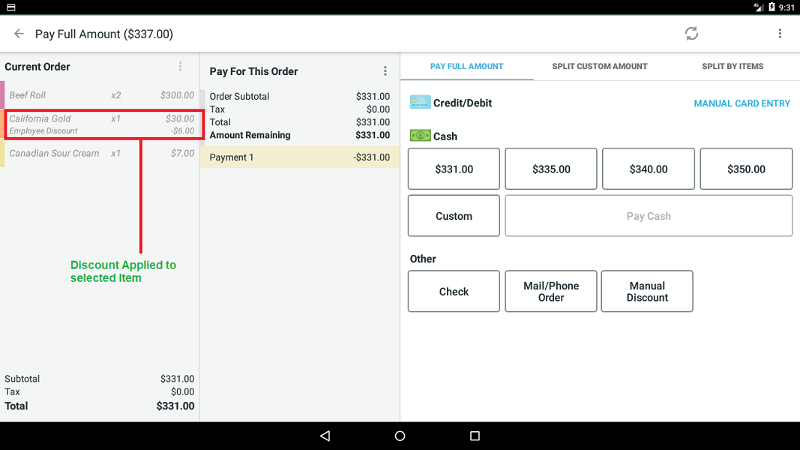Click the battery icon in status bar
800x450 pixels.
click(771, 7)
